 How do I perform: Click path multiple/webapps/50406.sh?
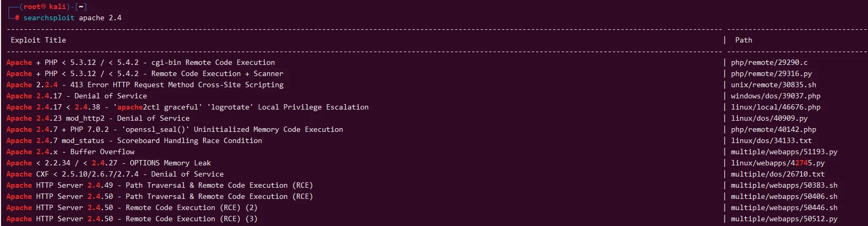(784, 197)
